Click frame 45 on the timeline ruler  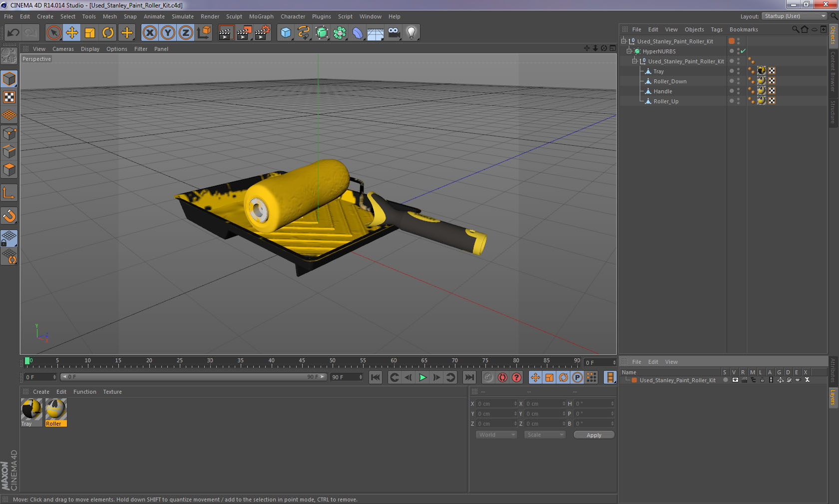tap(302, 362)
